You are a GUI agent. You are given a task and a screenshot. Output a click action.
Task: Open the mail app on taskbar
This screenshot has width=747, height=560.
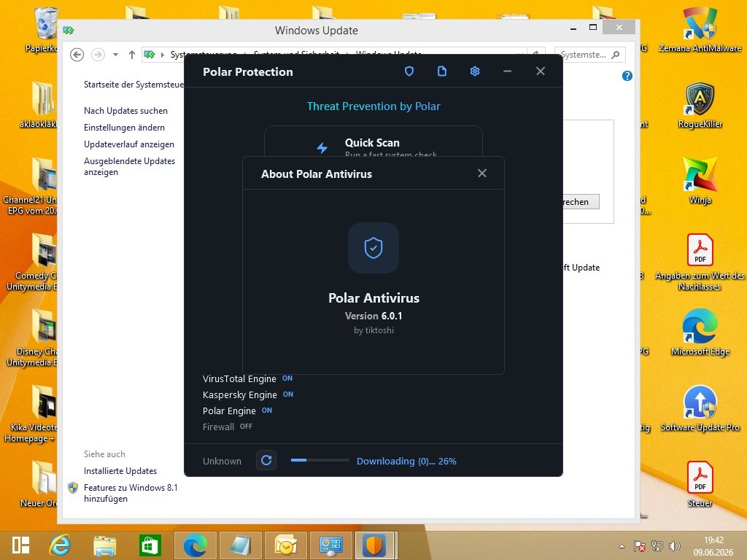285,545
